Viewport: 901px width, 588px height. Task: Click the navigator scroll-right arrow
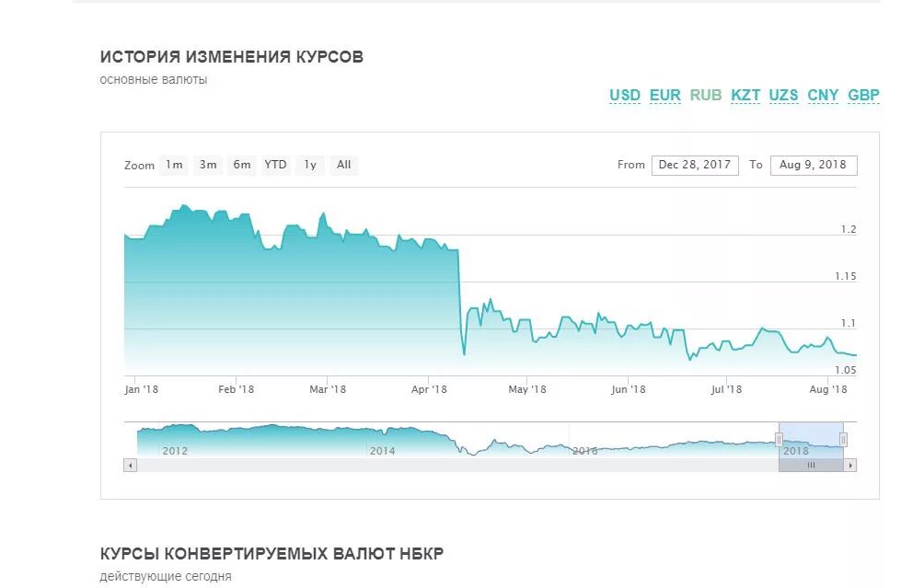[850, 465]
